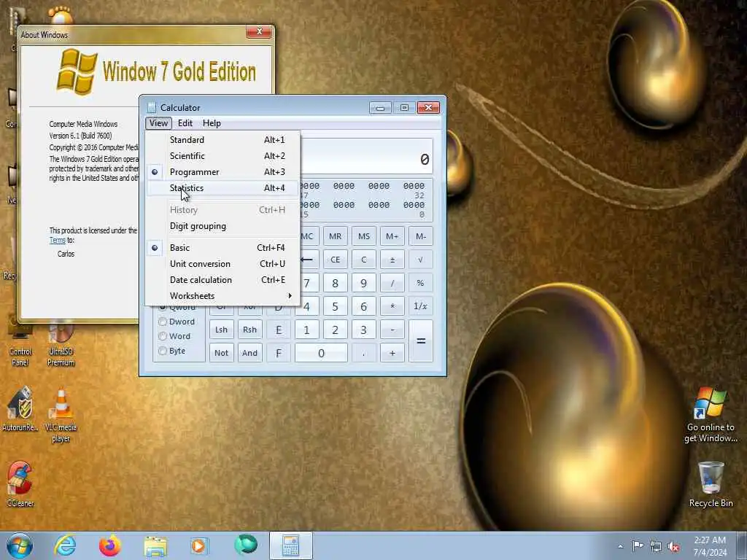Viewport: 747px width, 560px height.
Task: Open CCleaner desktop icon
Action: 20,484
